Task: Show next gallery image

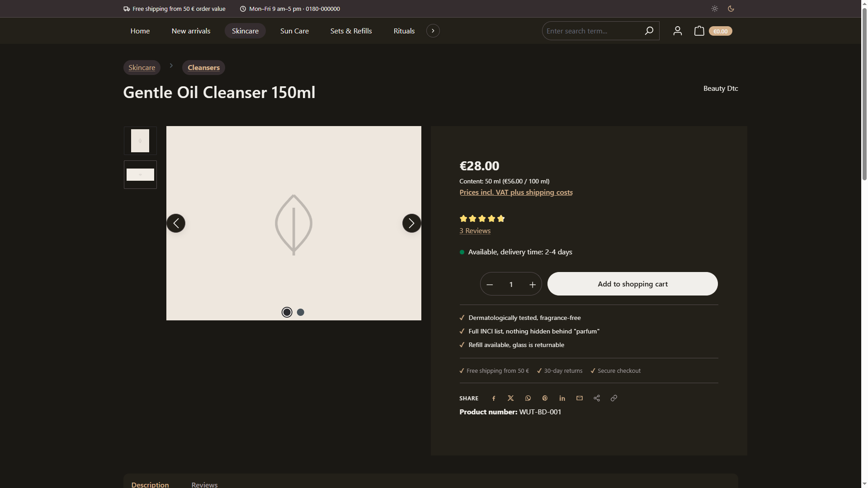Action: (x=411, y=223)
